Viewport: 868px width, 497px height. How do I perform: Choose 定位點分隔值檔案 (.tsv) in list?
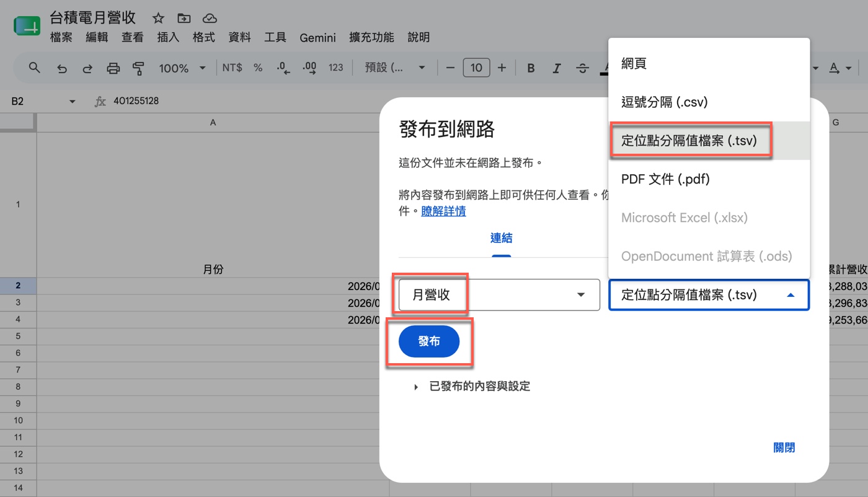click(709, 141)
